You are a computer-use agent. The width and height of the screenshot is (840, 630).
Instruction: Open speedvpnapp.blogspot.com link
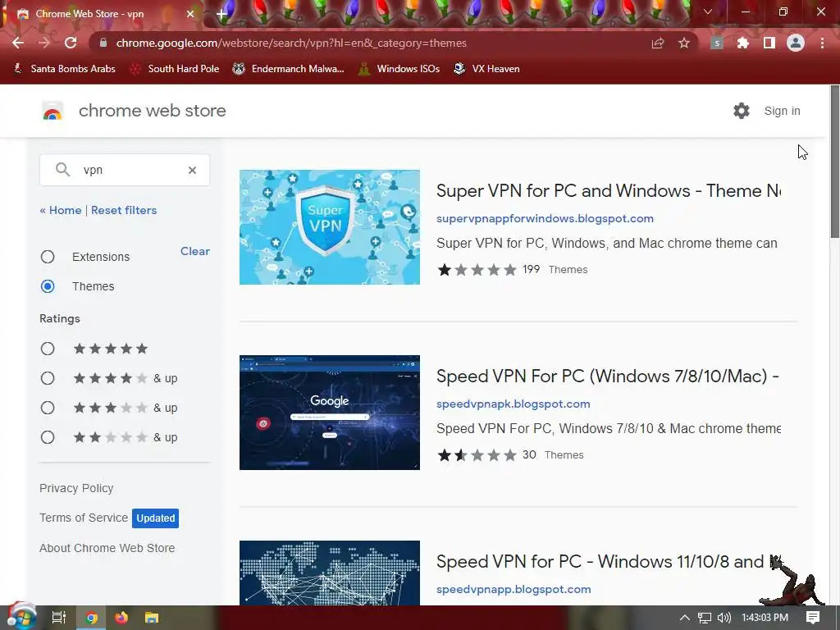(514, 589)
